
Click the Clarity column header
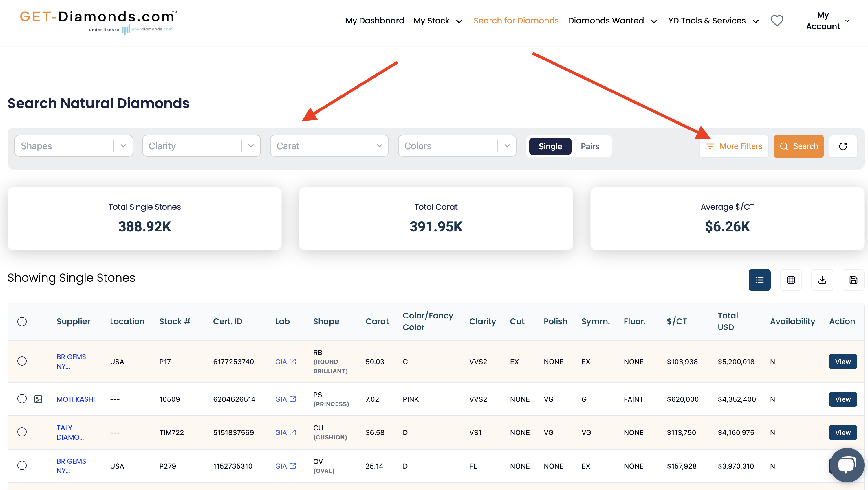point(483,321)
